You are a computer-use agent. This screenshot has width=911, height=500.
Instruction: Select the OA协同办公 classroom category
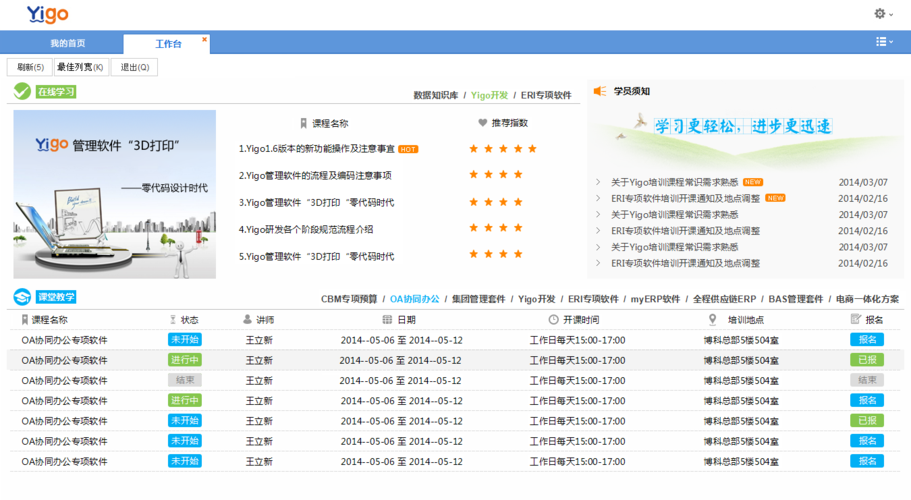click(414, 299)
